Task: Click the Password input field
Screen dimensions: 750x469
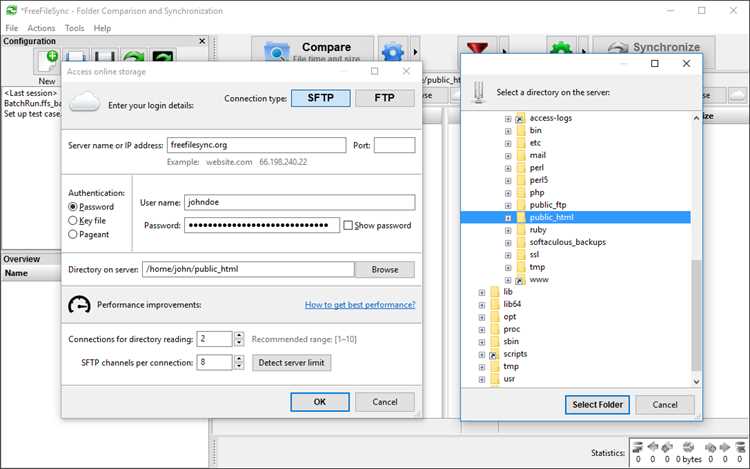Action: click(x=262, y=225)
